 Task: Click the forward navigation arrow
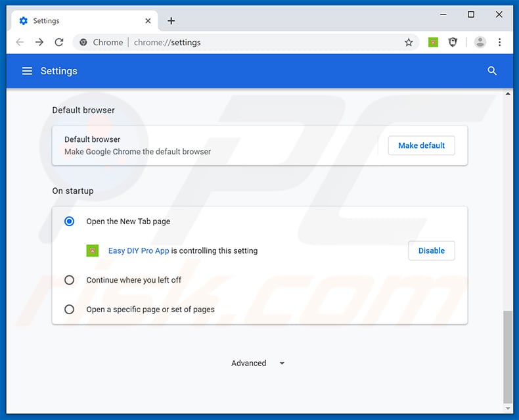point(39,42)
